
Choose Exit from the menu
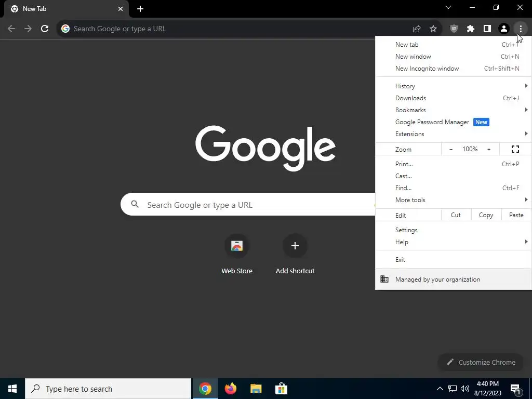tap(453, 260)
